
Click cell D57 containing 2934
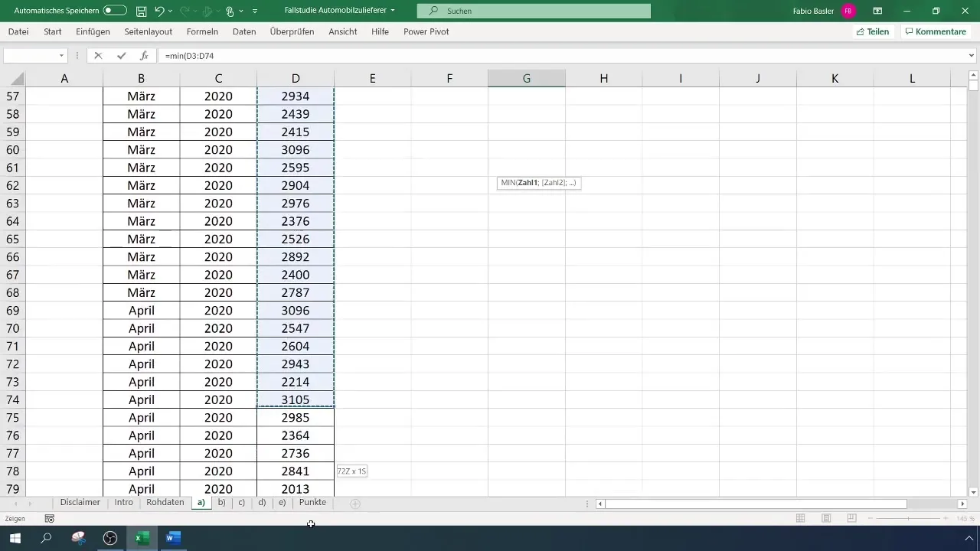296,96
